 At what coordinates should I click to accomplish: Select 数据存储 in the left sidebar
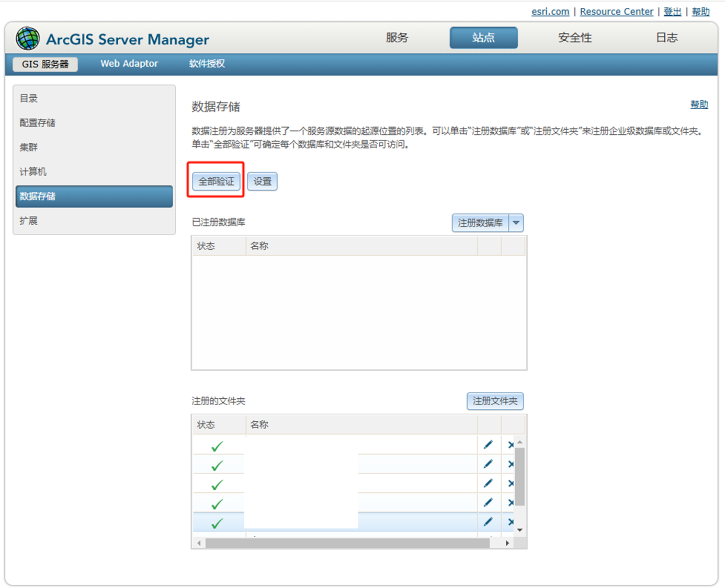(94, 197)
